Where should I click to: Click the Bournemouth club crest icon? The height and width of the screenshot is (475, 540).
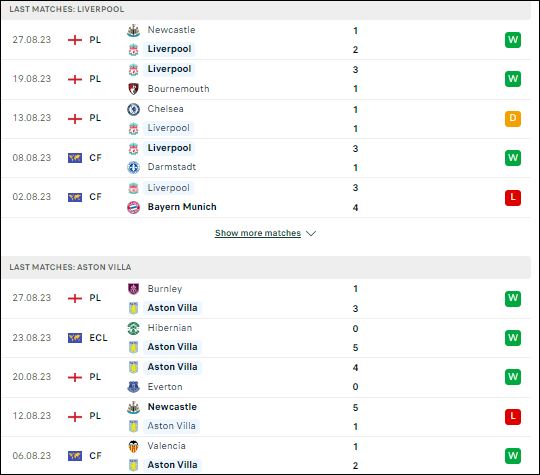click(x=133, y=89)
